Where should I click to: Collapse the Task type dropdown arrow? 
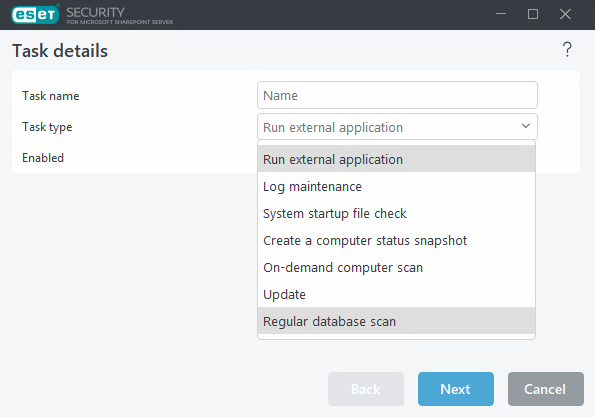pos(526,126)
